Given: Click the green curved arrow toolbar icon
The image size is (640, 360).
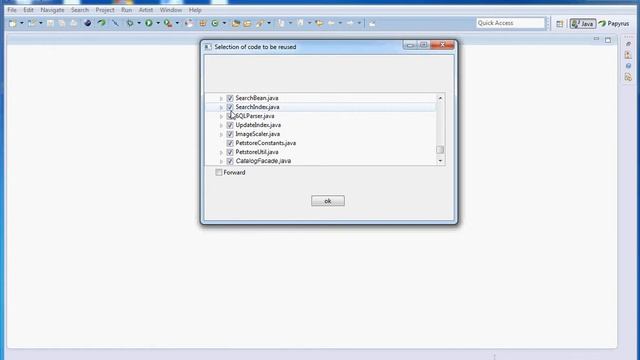Looking at the screenshot, I should [x=101, y=23].
